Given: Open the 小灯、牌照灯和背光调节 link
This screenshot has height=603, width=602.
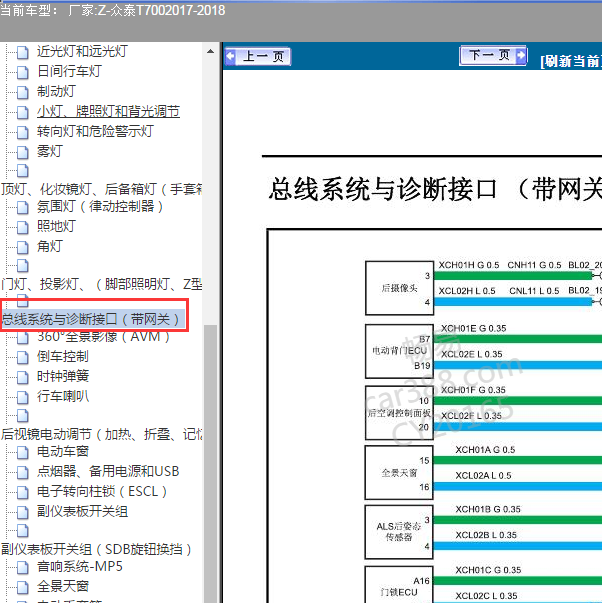Looking at the screenshot, I should click(108, 111).
